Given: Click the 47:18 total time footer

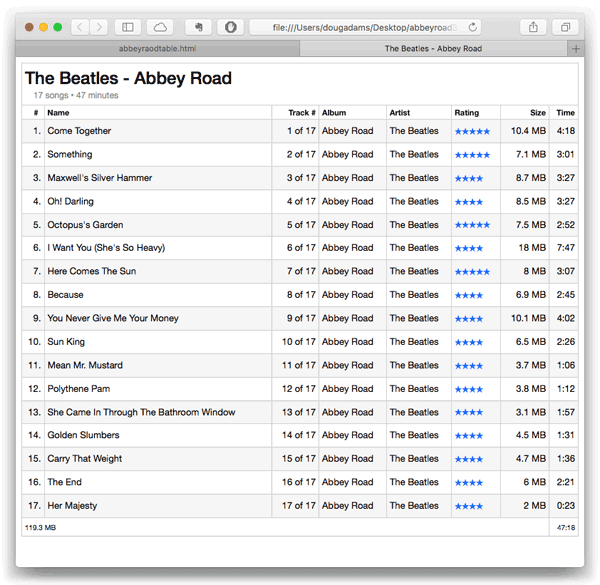Looking at the screenshot, I should 566,528.
